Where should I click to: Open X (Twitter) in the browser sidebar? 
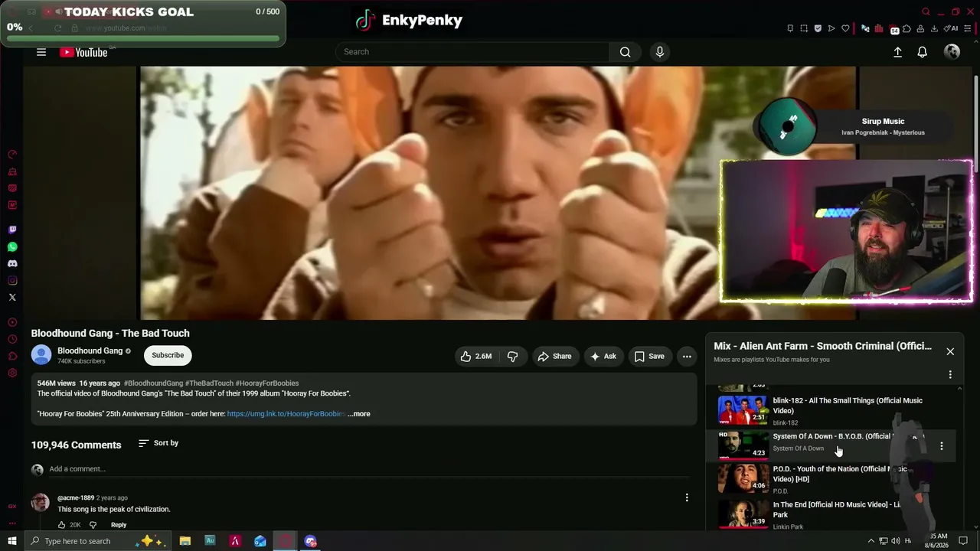click(x=12, y=298)
